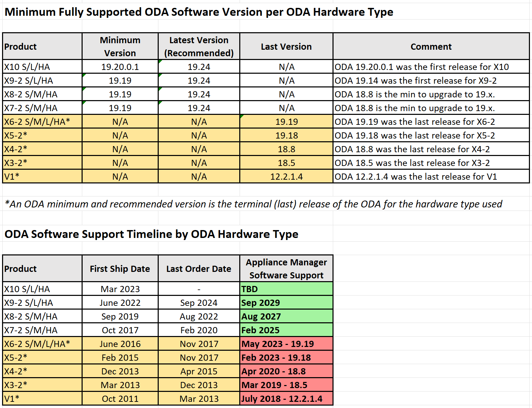This screenshot has width=532, height=408.
Task: Click the June 2022 first ship date
Action: pos(120,302)
